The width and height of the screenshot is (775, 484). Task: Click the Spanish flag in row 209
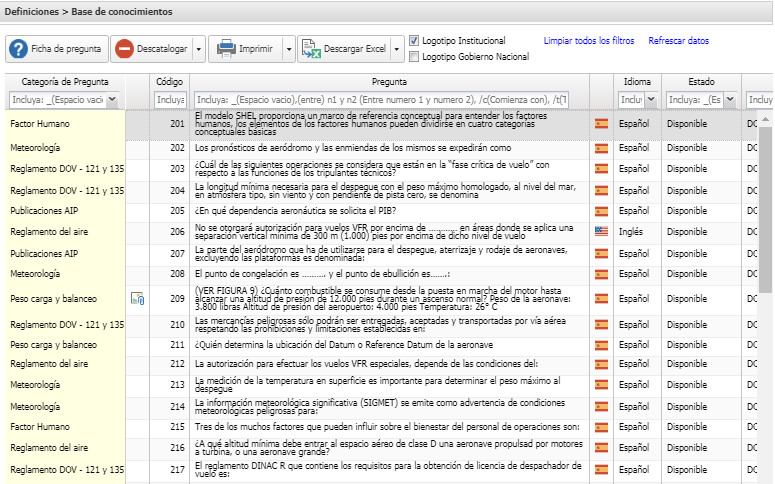point(601,299)
